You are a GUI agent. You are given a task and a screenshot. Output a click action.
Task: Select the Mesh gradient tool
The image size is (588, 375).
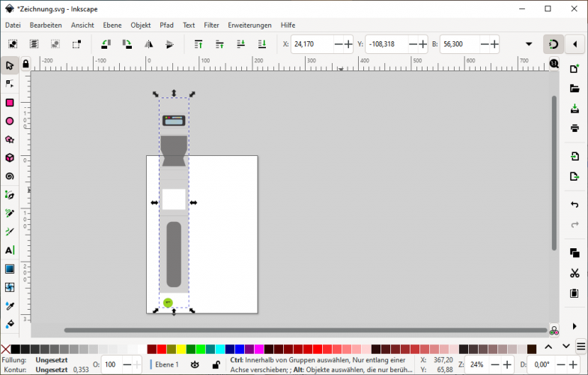coord(10,287)
